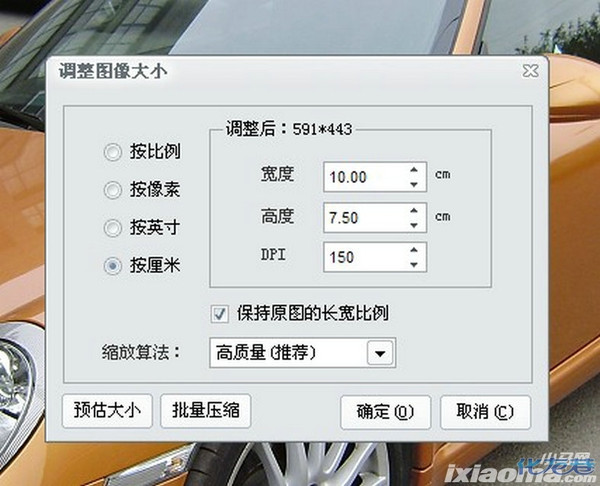Confirm with the 确定(O) button
This screenshot has height=486, width=600.
[385, 412]
